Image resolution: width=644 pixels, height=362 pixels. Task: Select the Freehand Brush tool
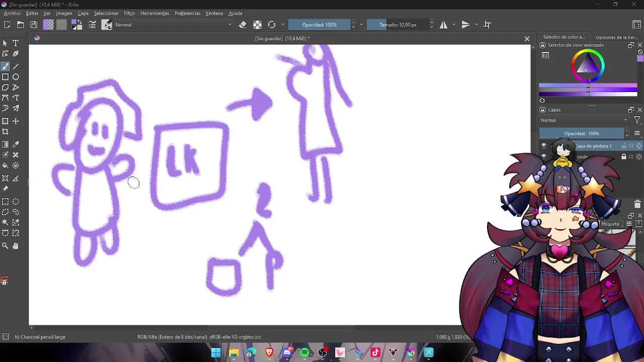(5, 66)
